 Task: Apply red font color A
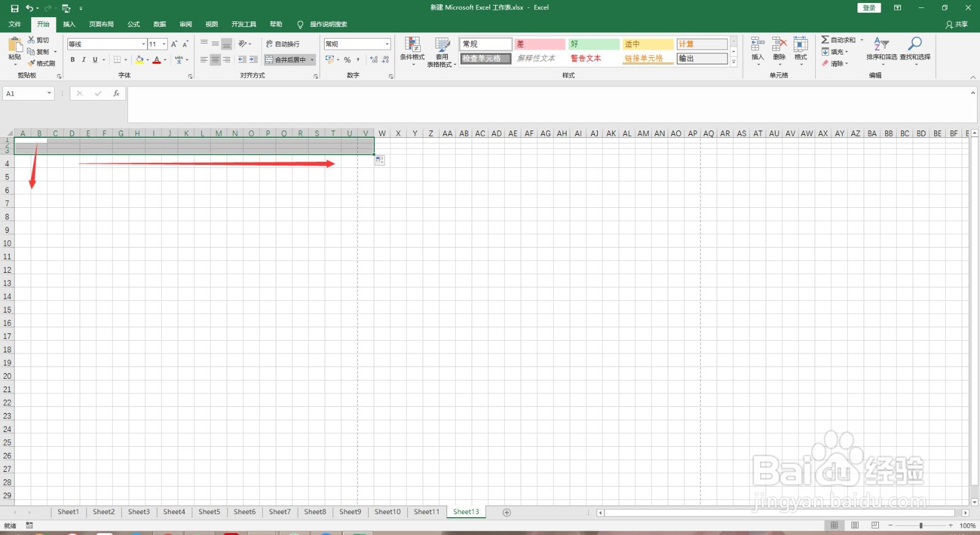[x=157, y=59]
